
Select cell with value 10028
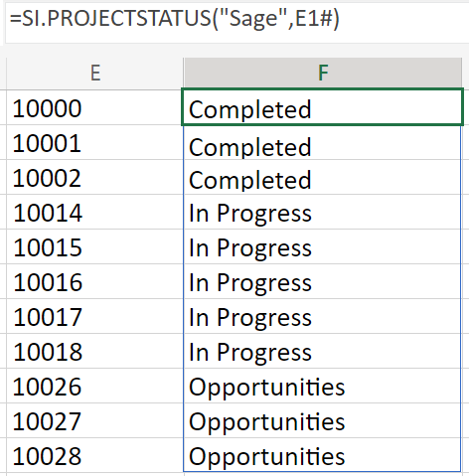pyautogui.click(x=94, y=455)
